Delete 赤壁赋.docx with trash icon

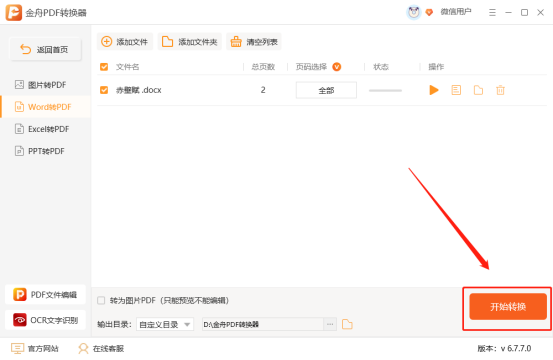click(x=500, y=90)
